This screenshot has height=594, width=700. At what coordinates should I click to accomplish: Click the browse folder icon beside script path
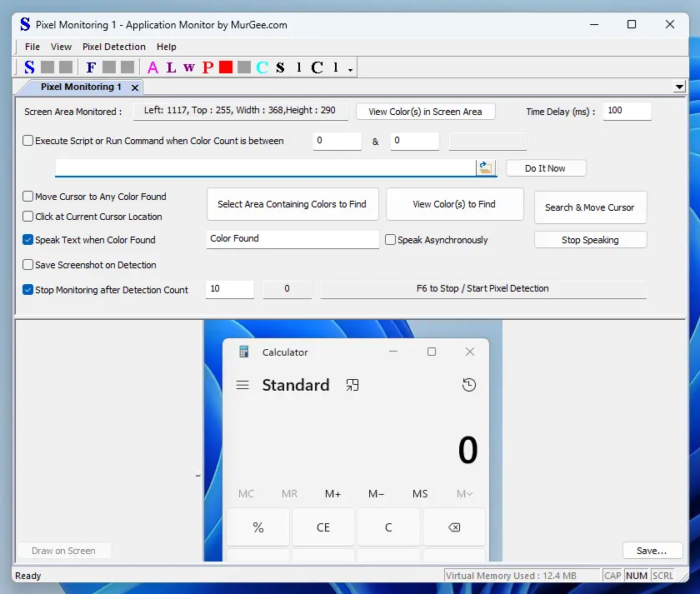tap(486, 167)
